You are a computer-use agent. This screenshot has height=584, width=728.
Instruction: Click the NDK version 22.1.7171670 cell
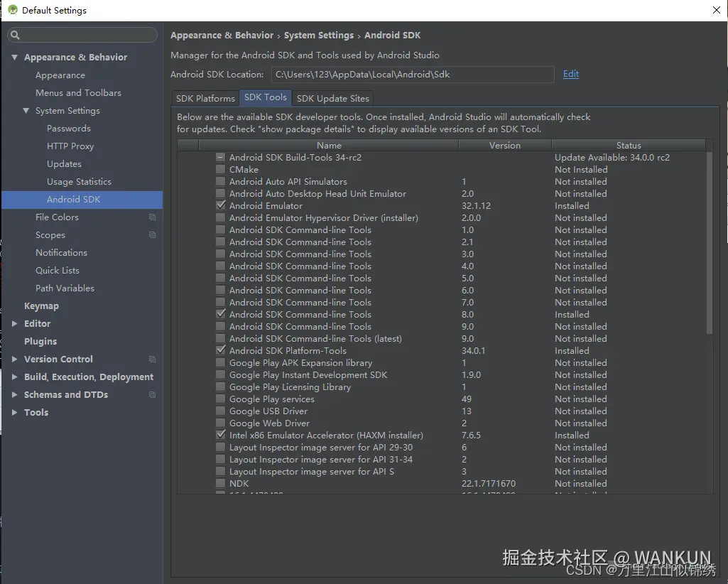click(x=489, y=483)
